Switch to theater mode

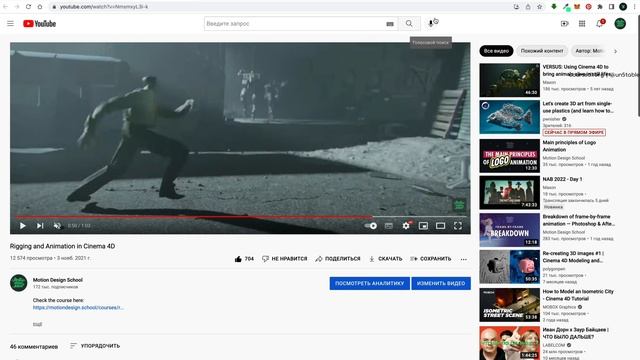click(440, 226)
